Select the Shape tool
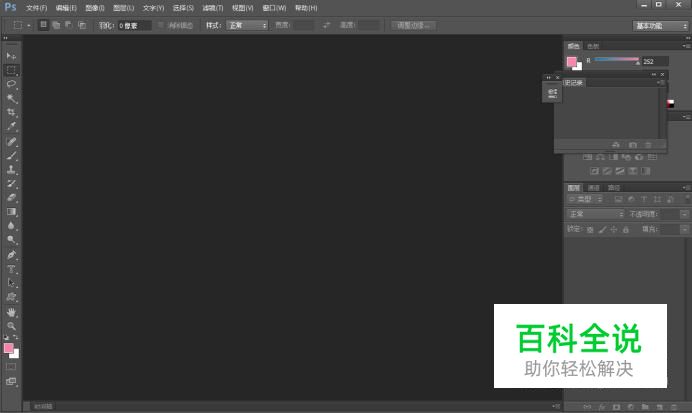 pyautogui.click(x=11, y=297)
